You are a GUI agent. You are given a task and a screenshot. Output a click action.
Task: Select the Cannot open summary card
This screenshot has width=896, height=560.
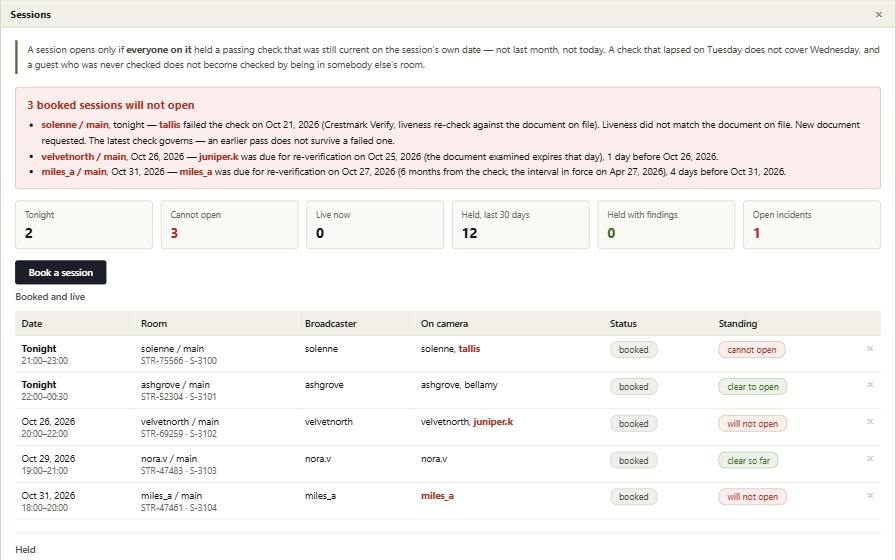(229, 225)
